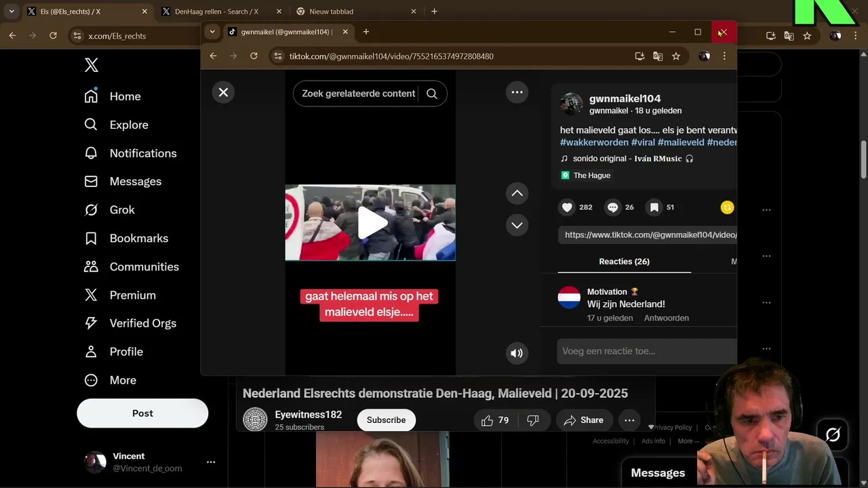Open tab search dropdown in TikTok window
868x488 pixels.
[212, 32]
